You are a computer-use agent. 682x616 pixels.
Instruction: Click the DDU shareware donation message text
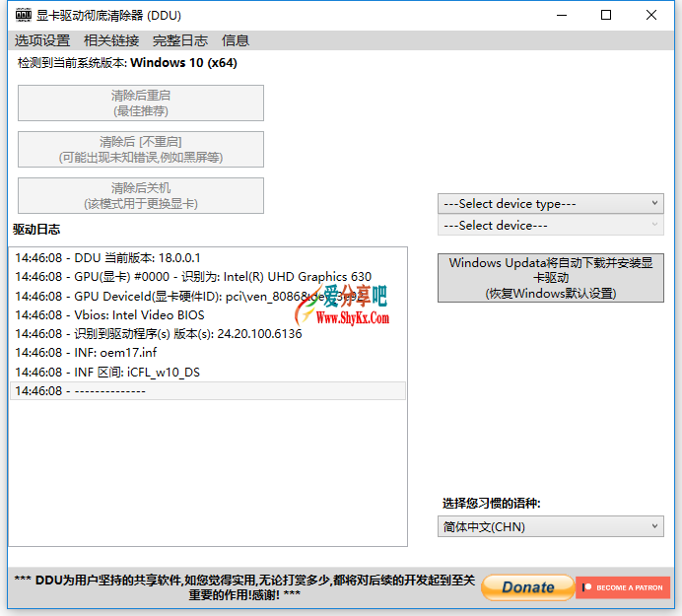(244, 587)
